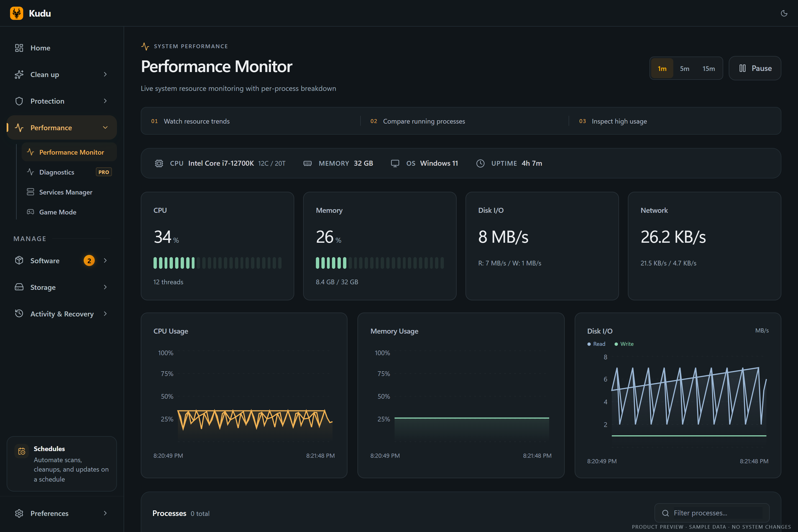Screen dimensions: 798x532
Task: Focus the Filter processes search field
Action: pos(712,513)
